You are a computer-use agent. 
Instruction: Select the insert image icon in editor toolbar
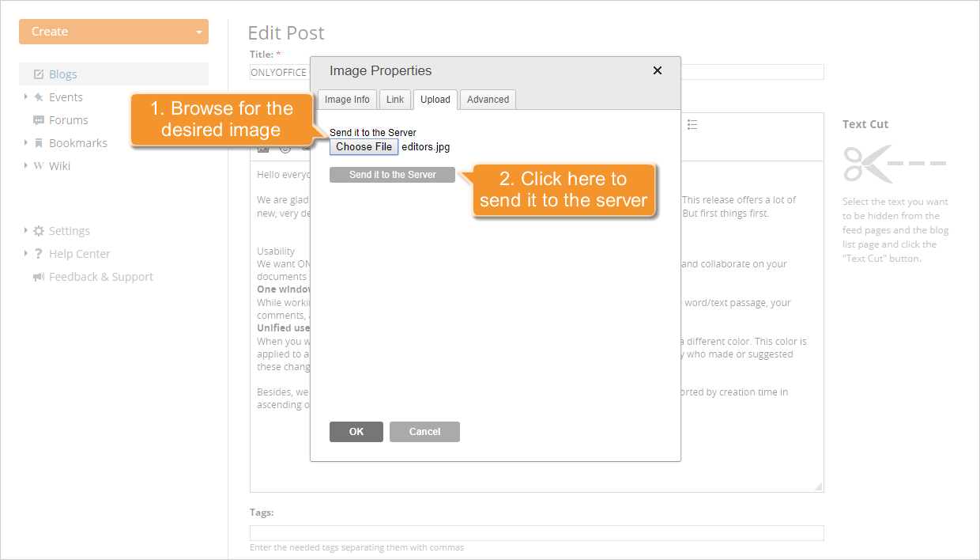click(263, 148)
